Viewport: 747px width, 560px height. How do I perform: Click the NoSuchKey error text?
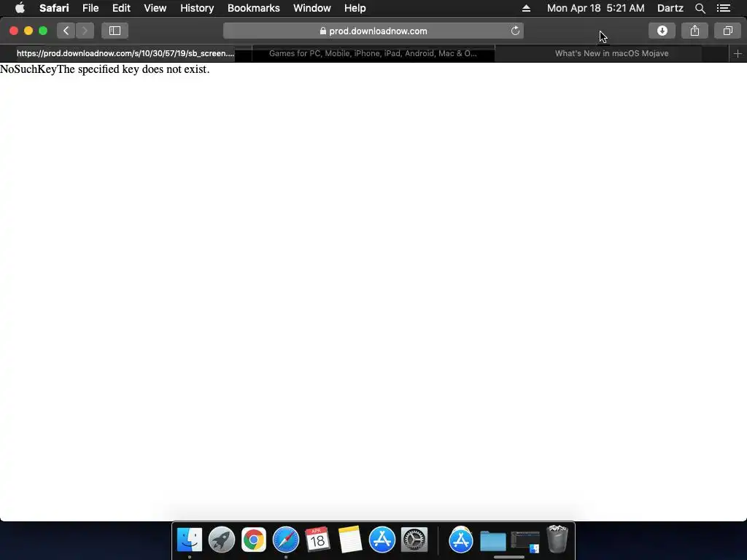[105, 69]
